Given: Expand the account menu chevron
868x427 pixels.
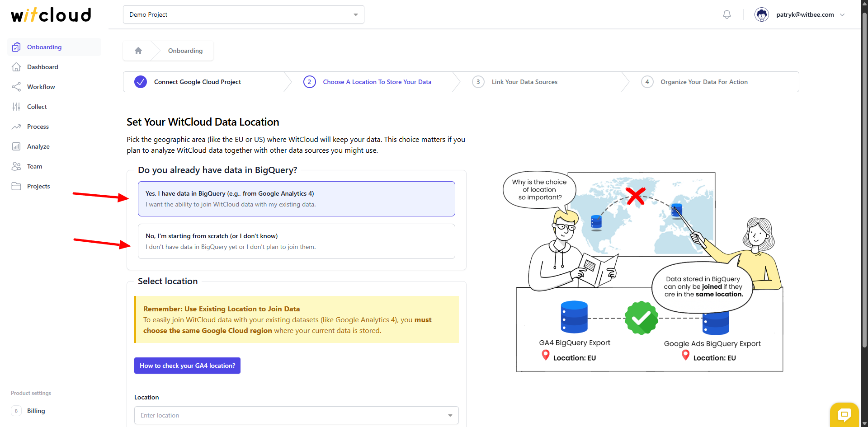Looking at the screenshot, I should (842, 14).
